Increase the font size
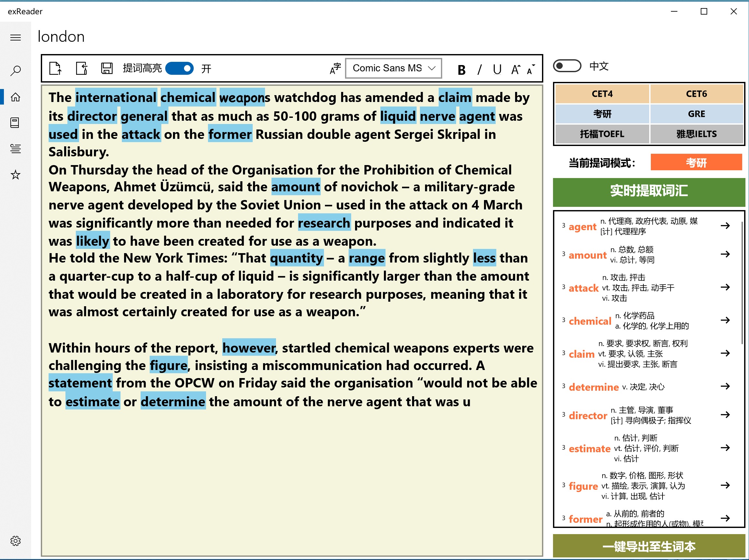The image size is (749, 560). 515,69
